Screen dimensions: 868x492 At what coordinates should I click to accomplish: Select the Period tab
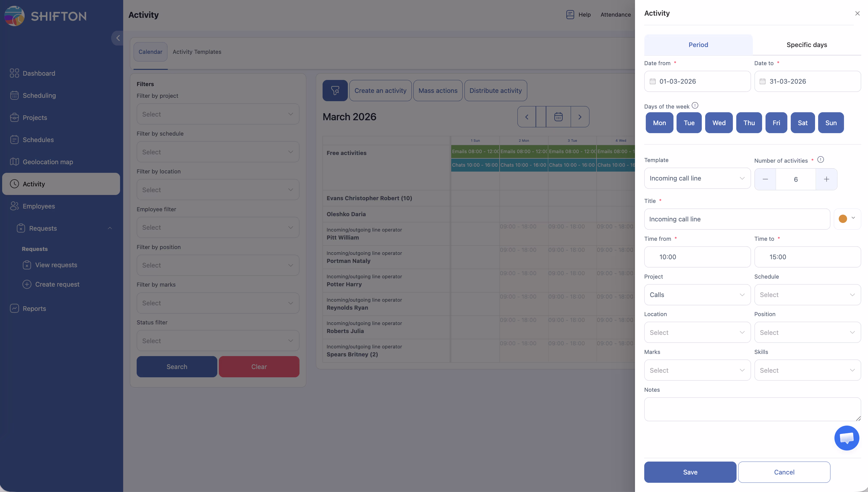coord(698,45)
